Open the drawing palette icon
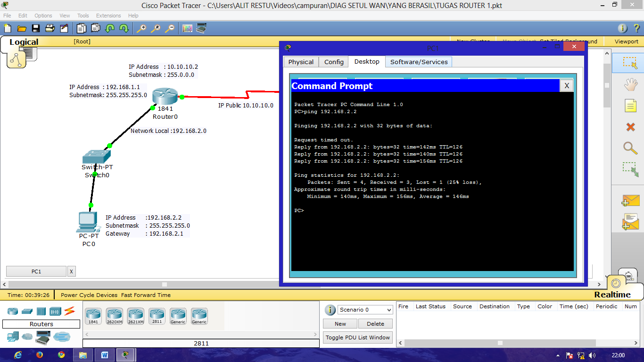644x362 pixels. [187, 28]
